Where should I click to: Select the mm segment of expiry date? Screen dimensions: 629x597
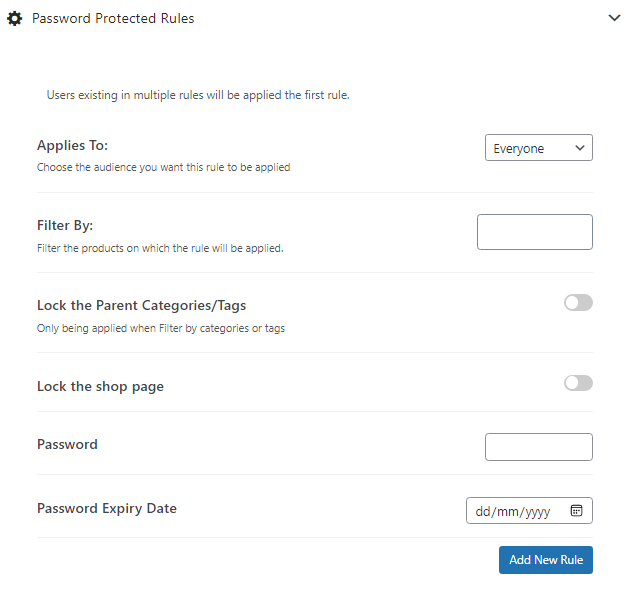coord(507,512)
